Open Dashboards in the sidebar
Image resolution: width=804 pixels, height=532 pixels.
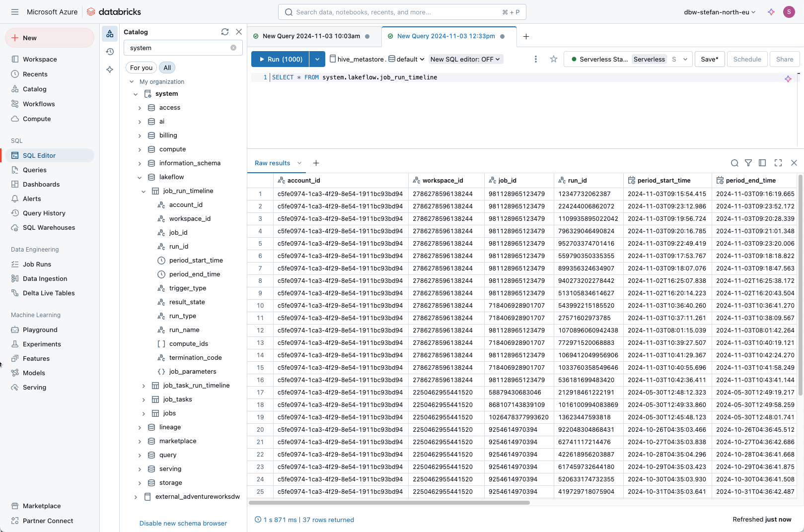pyautogui.click(x=41, y=184)
